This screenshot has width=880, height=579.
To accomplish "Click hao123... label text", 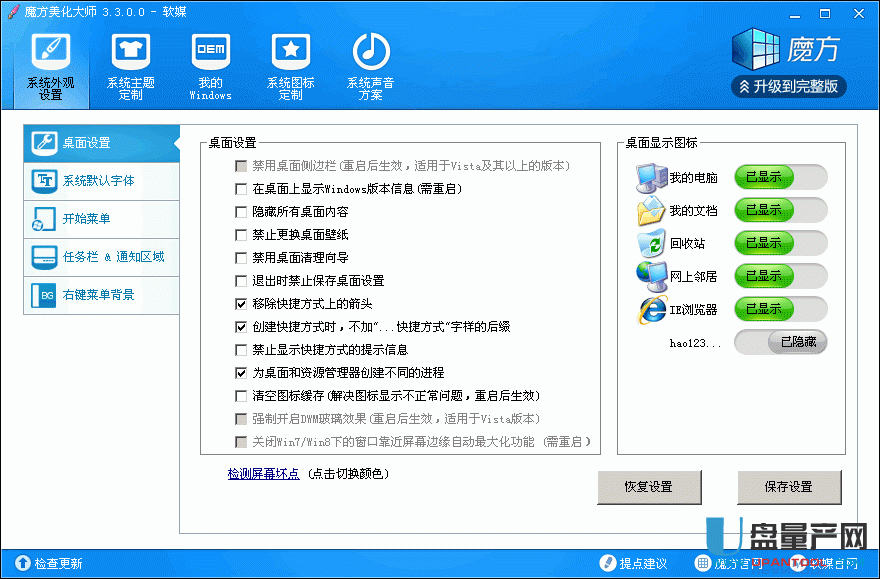I will pyautogui.click(x=695, y=343).
